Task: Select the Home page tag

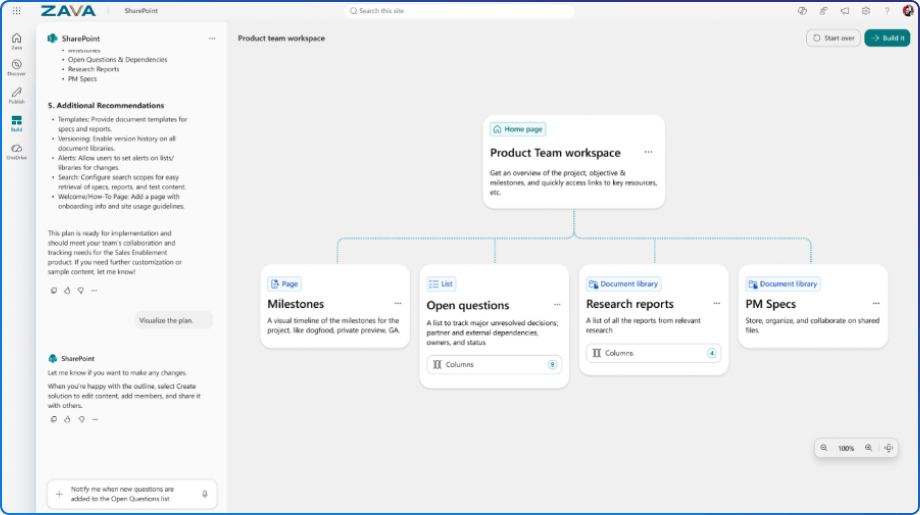Action: point(518,129)
